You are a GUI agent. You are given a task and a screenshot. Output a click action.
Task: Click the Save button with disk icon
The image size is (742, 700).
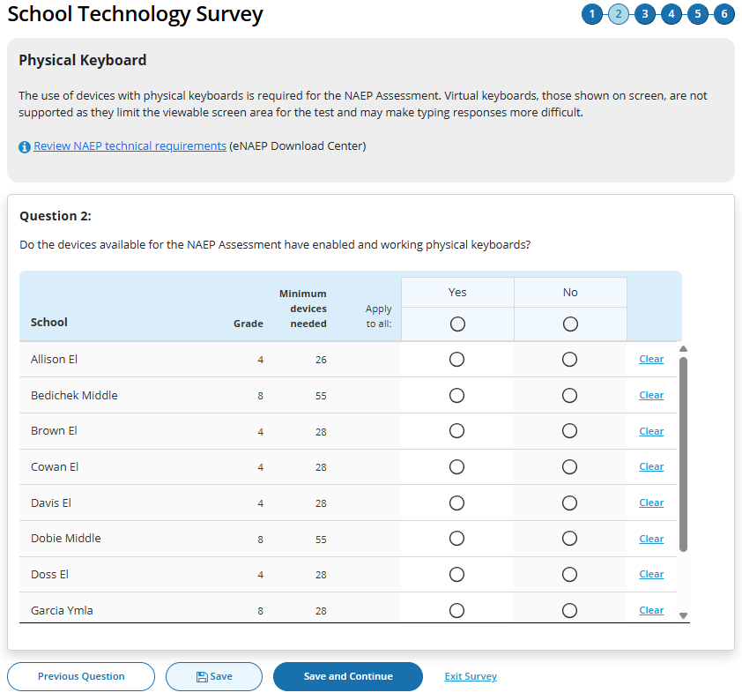tap(214, 676)
